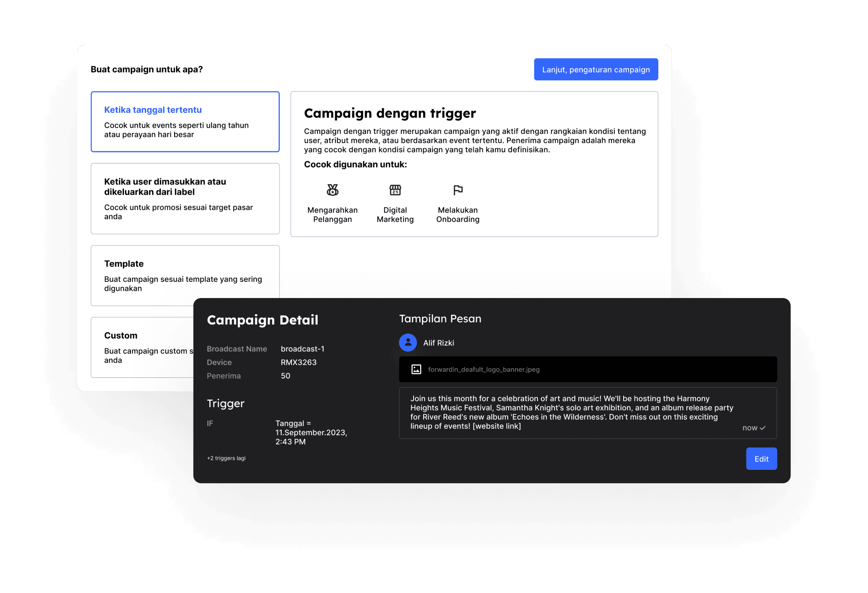Select 'Ketika tanggal tertentu' campaign option
The height and width of the screenshot is (593, 868).
coord(185,122)
